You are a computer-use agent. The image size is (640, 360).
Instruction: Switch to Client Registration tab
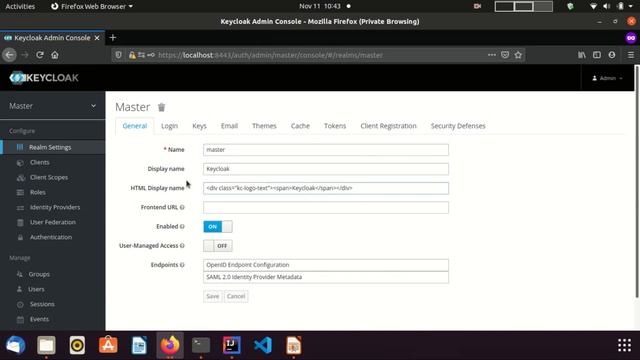[389, 126]
